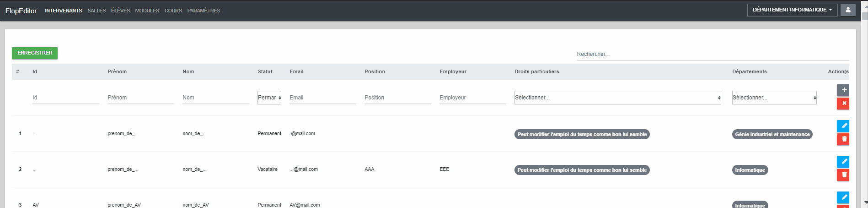This screenshot has height=208, width=868.
Task: Click the Départements column header
Action: point(749,72)
